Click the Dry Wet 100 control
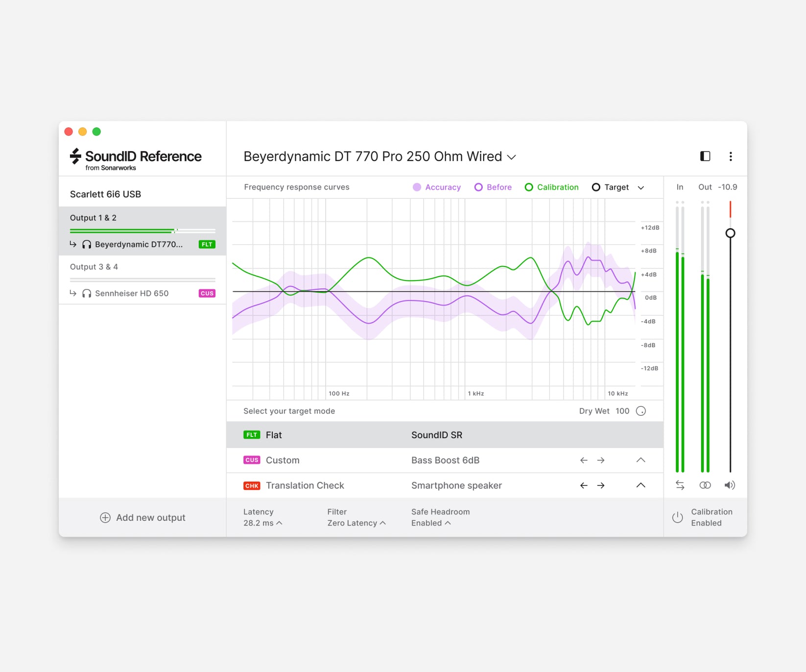Viewport: 806px width, 672px height. [640, 411]
